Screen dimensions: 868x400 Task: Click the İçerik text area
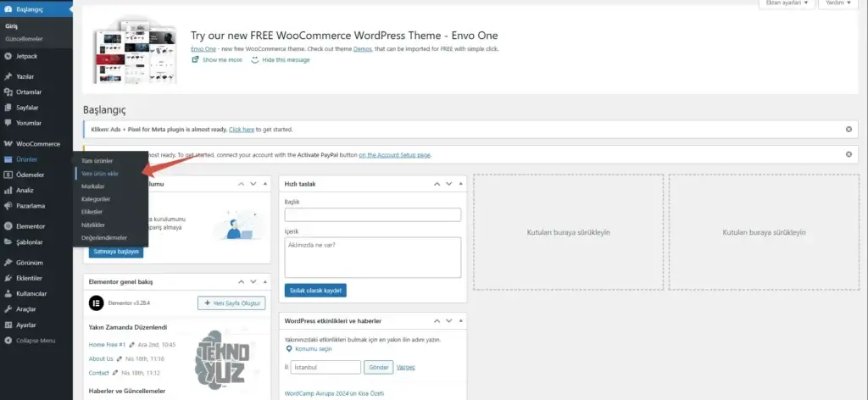(x=373, y=258)
